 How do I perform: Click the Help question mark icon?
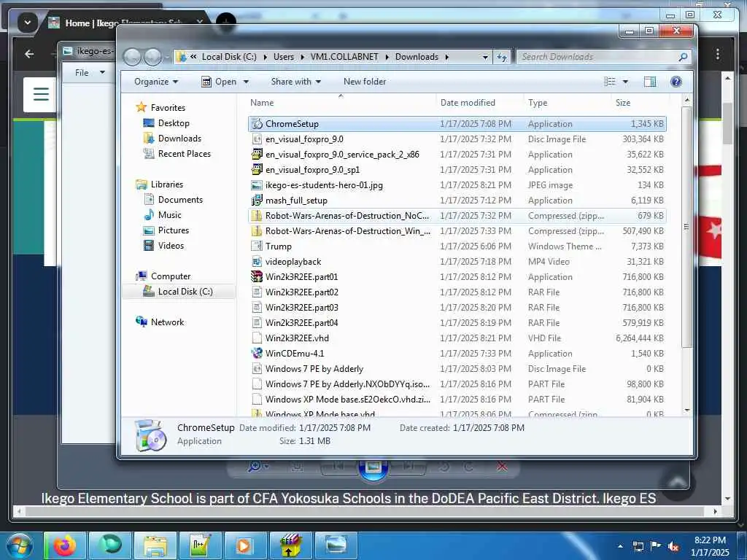(676, 82)
